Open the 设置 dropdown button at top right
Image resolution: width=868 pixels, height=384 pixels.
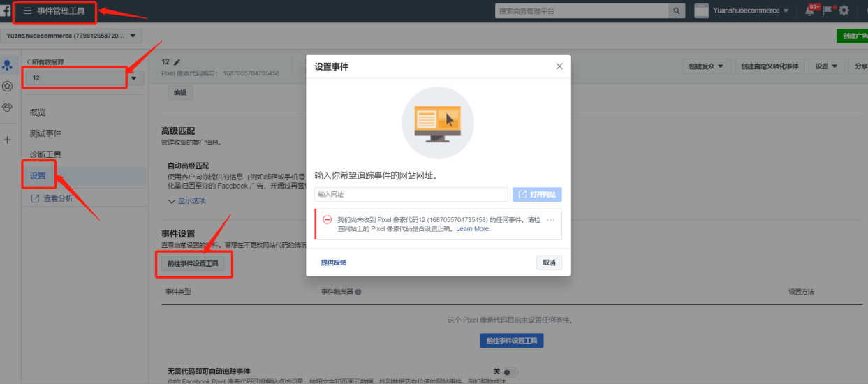pos(826,66)
